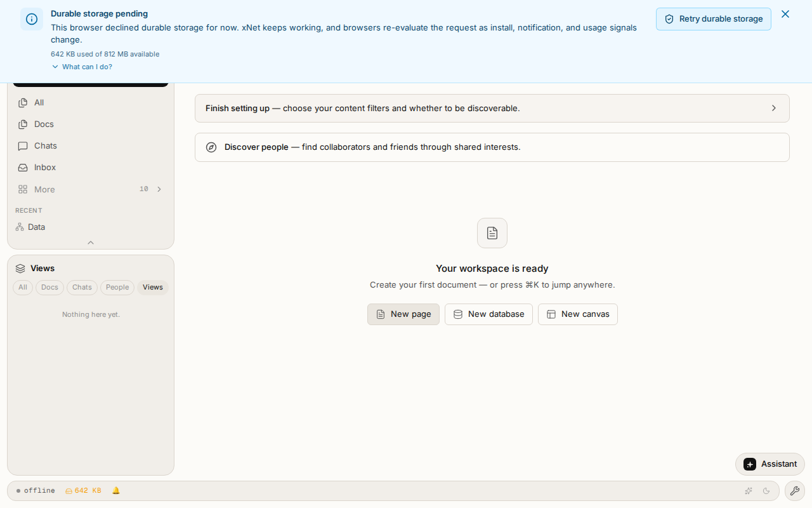Screen dimensions: 812x508
Task: Select the Docs filter in Views
Action: click(x=49, y=288)
